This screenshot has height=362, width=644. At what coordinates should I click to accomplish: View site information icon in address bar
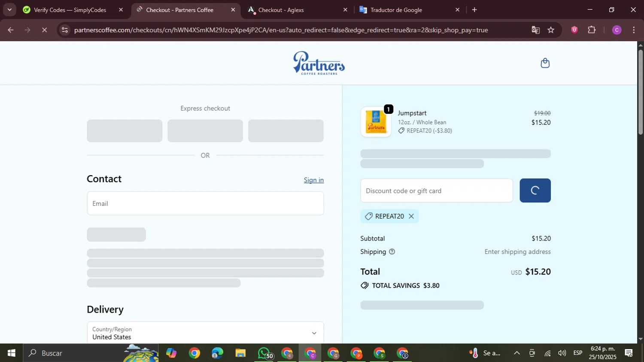(64, 30)
